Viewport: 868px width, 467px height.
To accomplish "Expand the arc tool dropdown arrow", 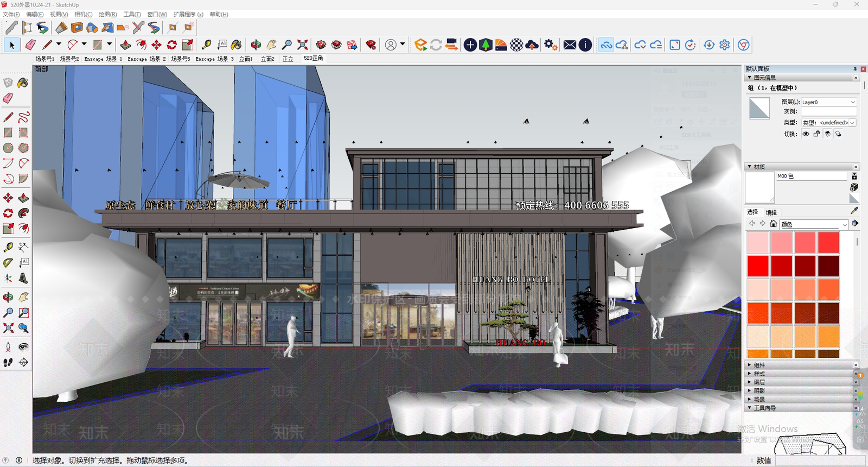I will point(84,45).
